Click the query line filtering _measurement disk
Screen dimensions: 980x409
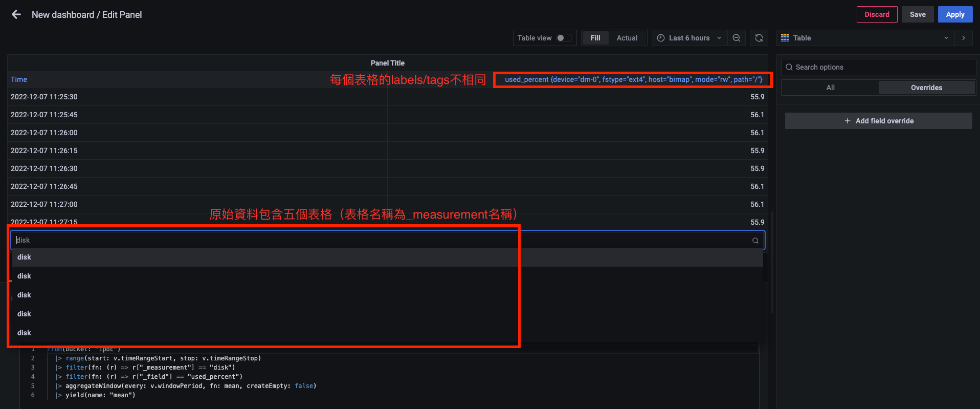[145, 368]
